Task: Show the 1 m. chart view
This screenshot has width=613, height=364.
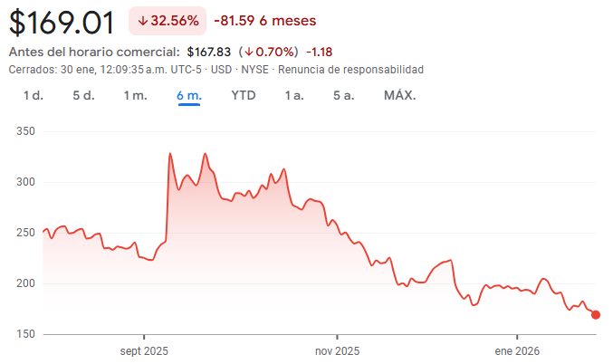Action: 135,95
